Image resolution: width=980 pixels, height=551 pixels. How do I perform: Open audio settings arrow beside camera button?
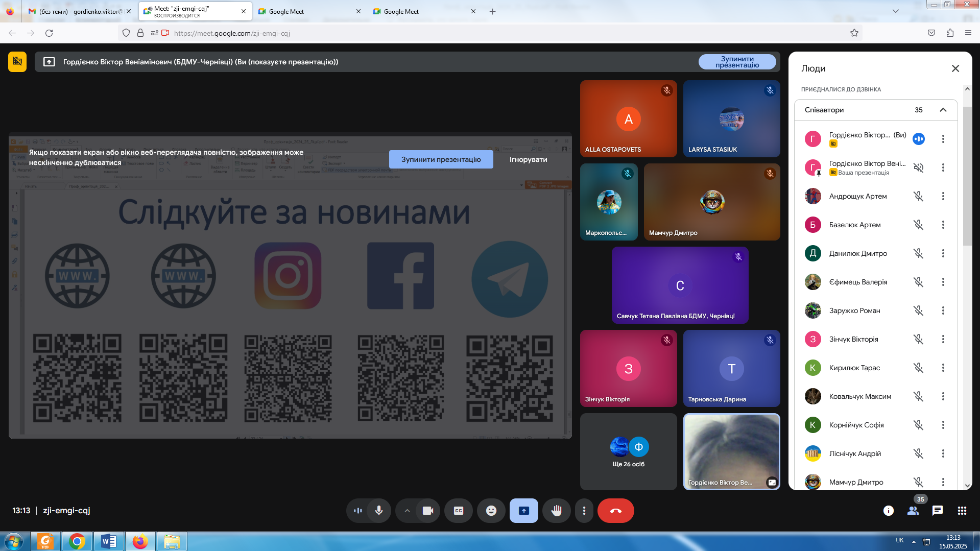(x=407, y=511)
